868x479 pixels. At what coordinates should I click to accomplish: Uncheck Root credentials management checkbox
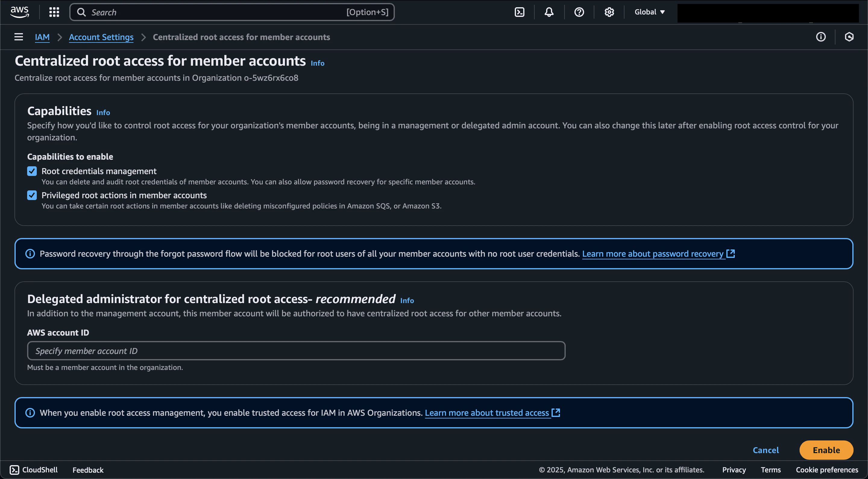[x=32, y=171]
